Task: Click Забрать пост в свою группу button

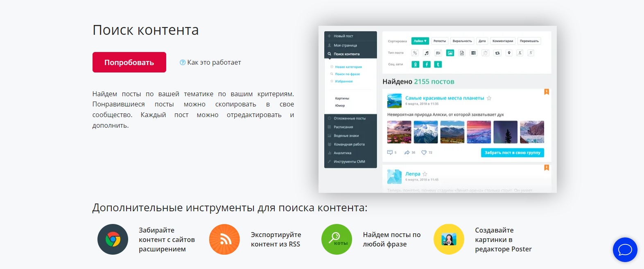Action: coord(512,153)
